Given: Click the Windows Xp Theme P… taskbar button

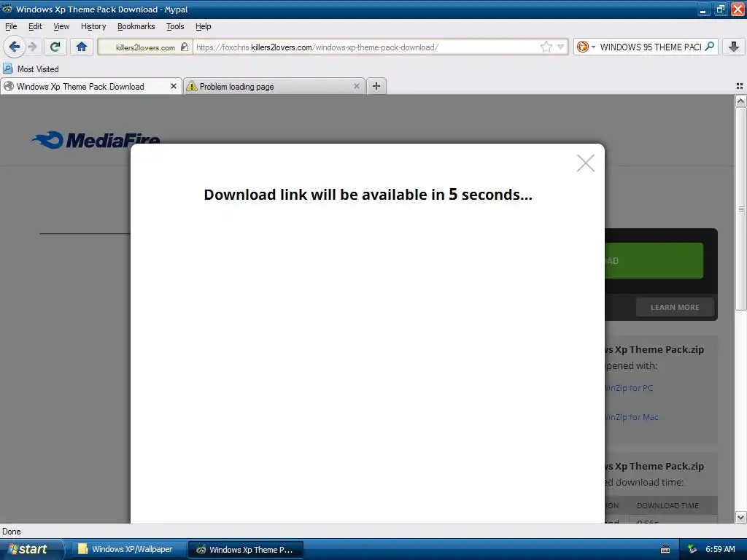Looking at the screenshot, I should [246, 550].
